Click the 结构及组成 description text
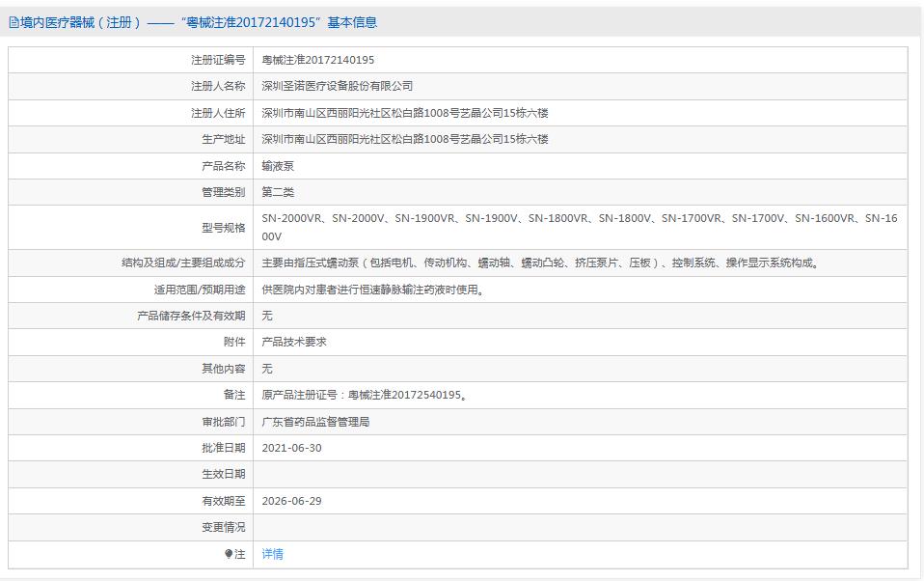This screenshot has height=581, width=924. pyautogui.click(x=540, y=263)
